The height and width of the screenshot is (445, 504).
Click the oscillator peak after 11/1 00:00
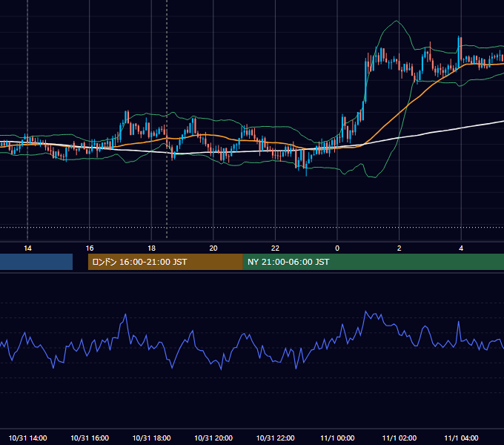click(365, 311)
